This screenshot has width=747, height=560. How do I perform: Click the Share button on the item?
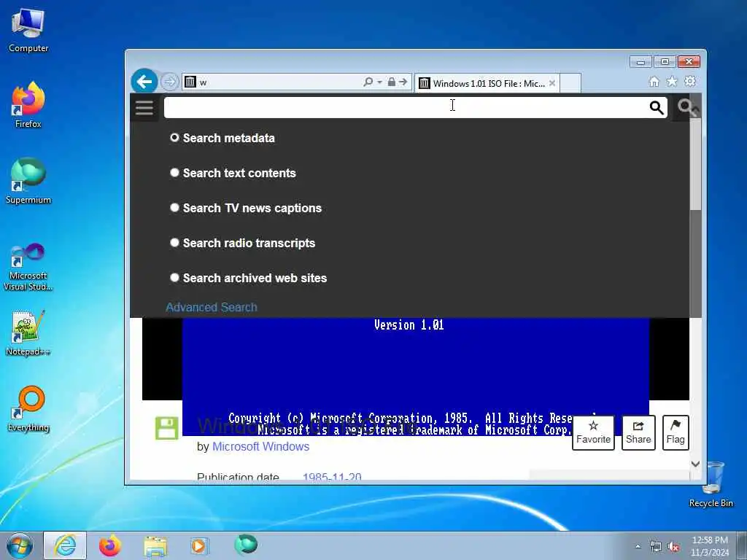[x=638, y=432]
